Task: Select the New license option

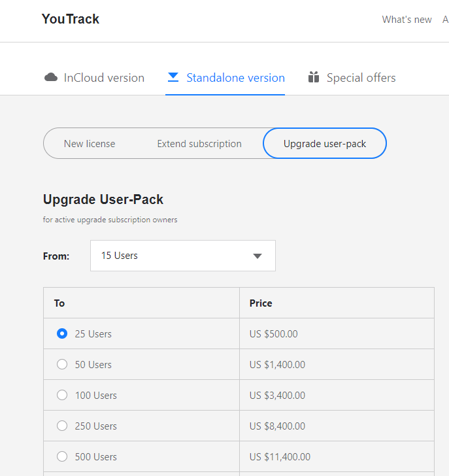Action: (x=90, y=144)
